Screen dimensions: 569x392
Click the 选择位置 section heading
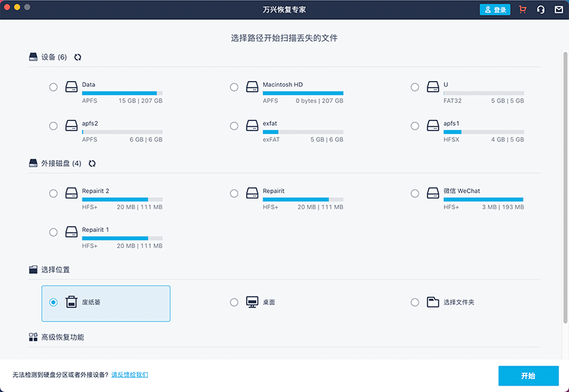click(x=55, y=270)
